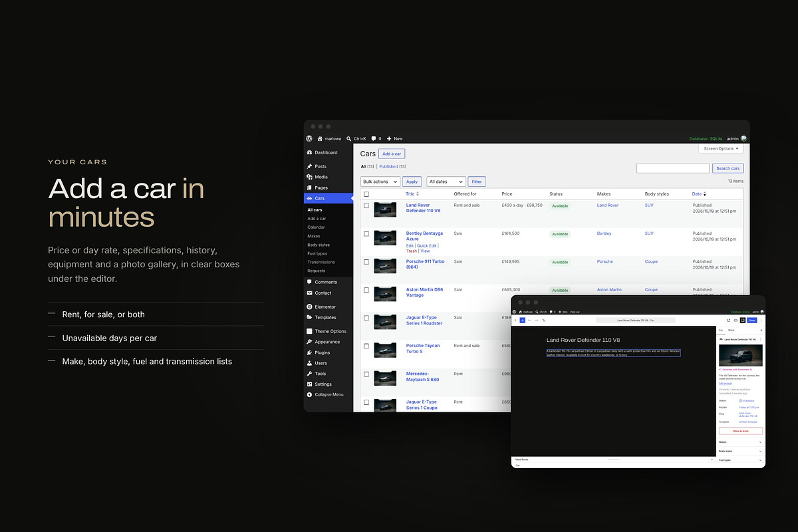Open the marlowe site home icon
The image size is (798, 532).
[x=320, y=139]
